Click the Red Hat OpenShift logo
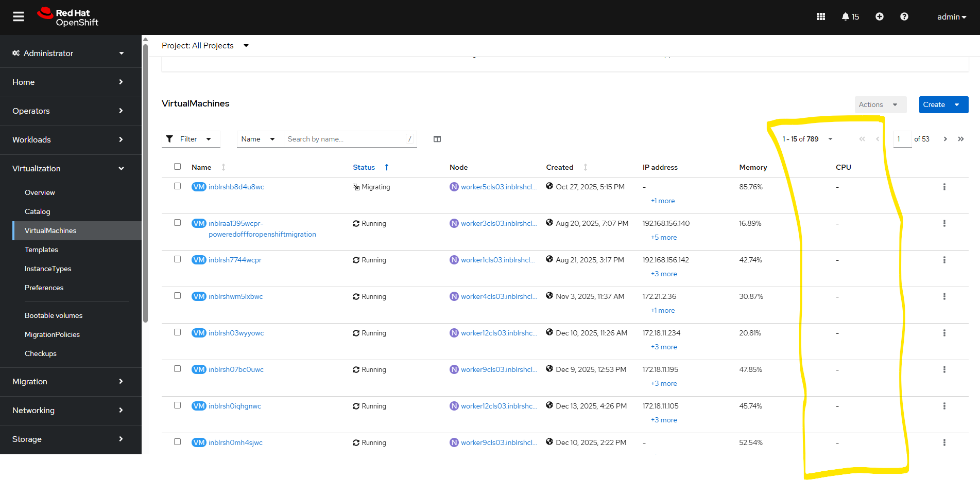This screenshot has height=480, width=980. click(67, 17)
